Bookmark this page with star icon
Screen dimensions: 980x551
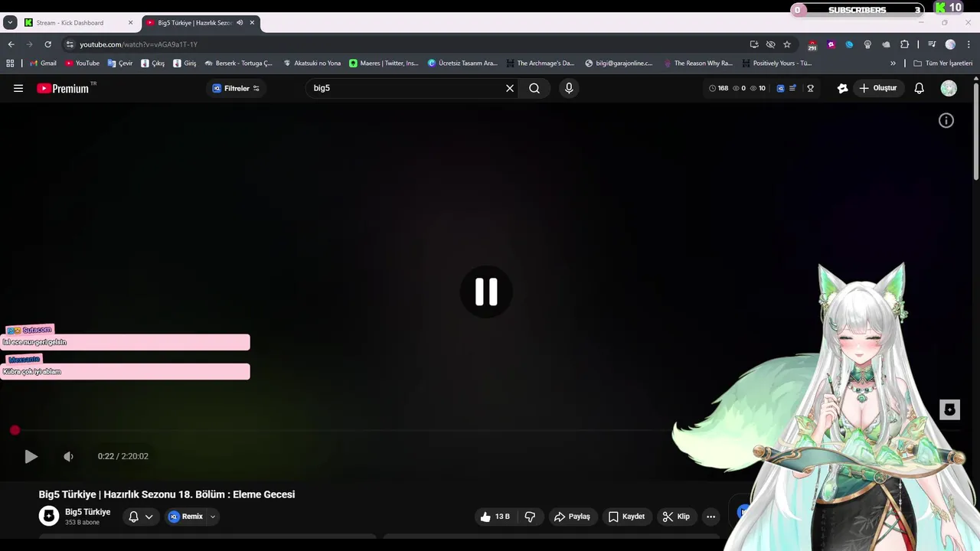click(787, 44)
